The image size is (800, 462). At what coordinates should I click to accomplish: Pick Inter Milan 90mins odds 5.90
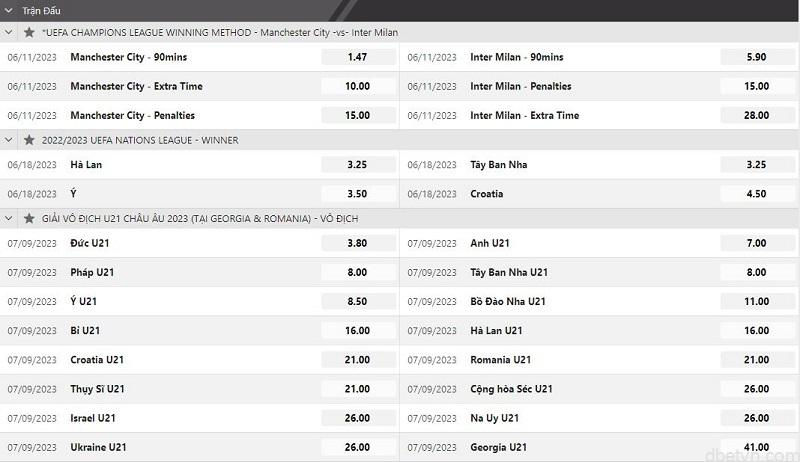point(757,57)
